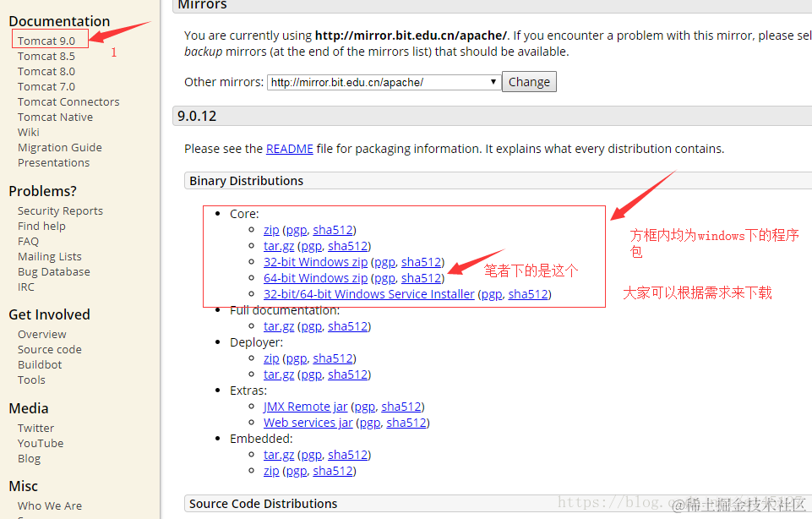This screenshot has width=812, height=519.
Task: Click the Binary Distributions heading
Action: coord(246,181)
